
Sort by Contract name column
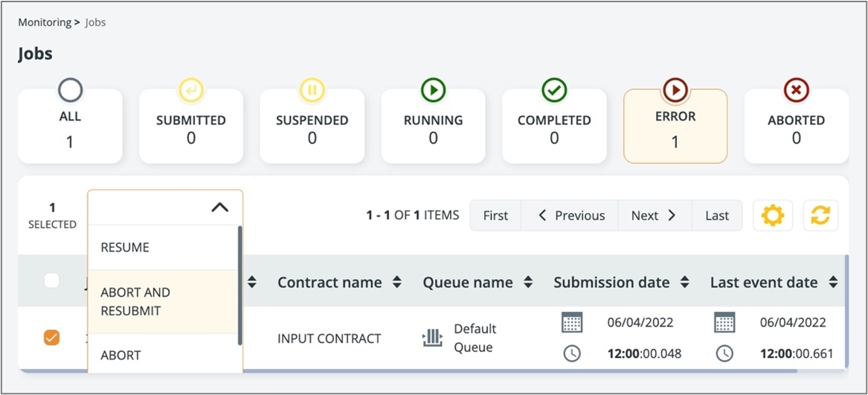coord(397,283)
